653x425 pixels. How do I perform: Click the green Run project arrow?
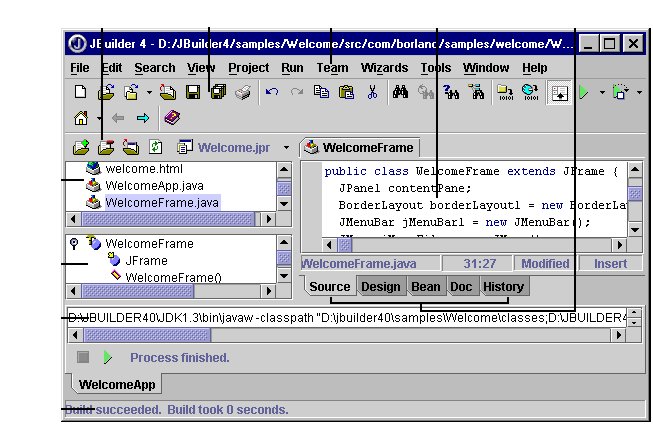point(584,92)
